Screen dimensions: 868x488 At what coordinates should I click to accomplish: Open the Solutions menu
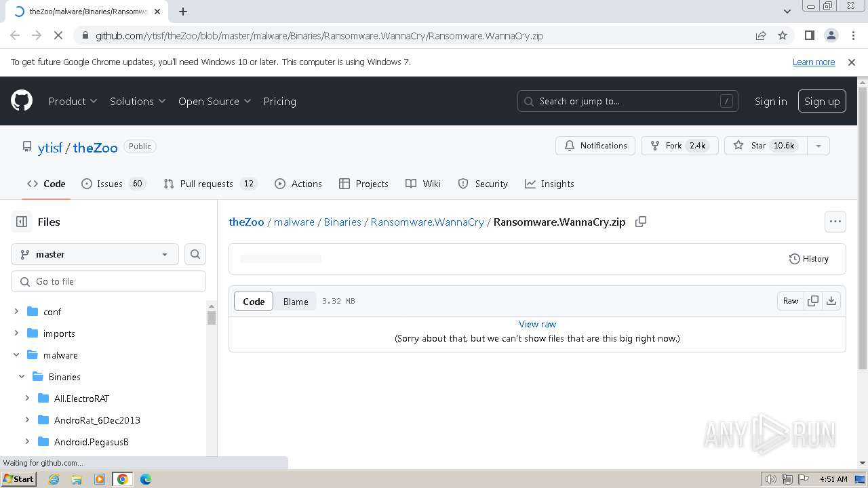point(138,101)
